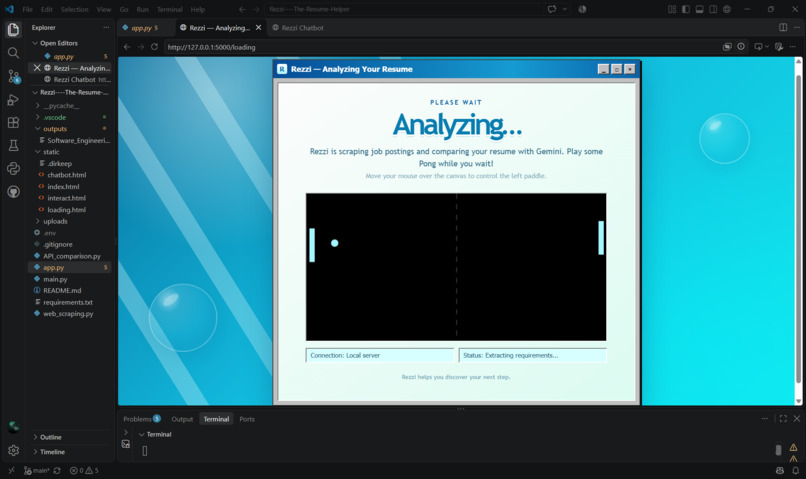Screen dimensions: 806x479
Task: Open errors and warnings status indicator
Action: [x=84, y=470]
